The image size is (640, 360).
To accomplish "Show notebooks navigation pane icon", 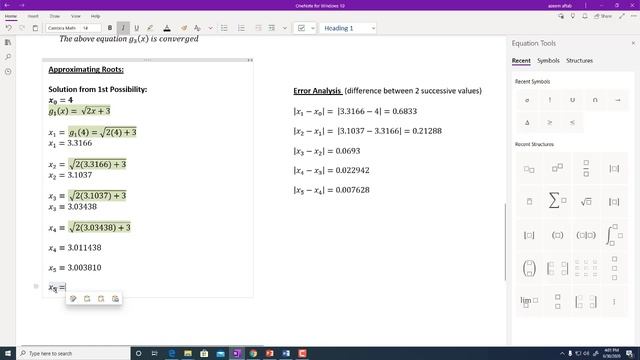I will 8,42.
